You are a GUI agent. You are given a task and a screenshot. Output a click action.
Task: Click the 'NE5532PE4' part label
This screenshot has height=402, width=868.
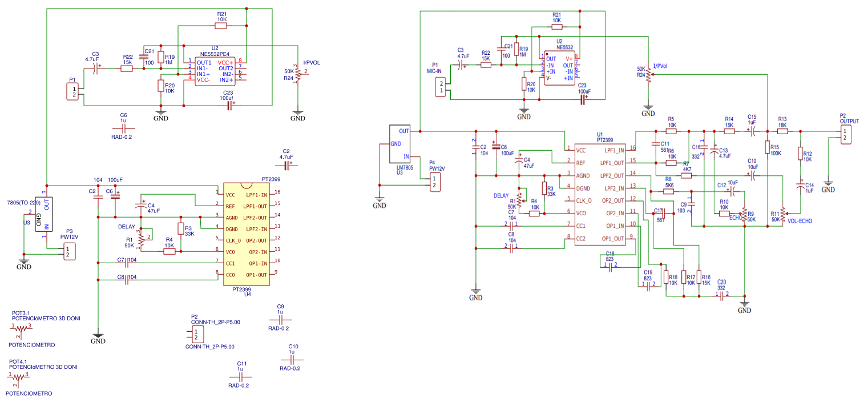214,53
